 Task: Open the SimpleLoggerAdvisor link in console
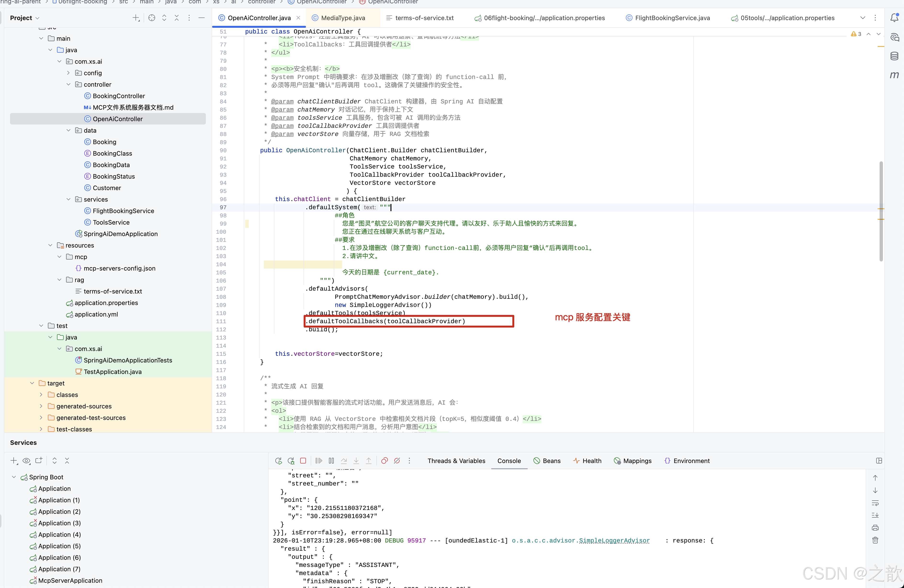pos(614,541)
